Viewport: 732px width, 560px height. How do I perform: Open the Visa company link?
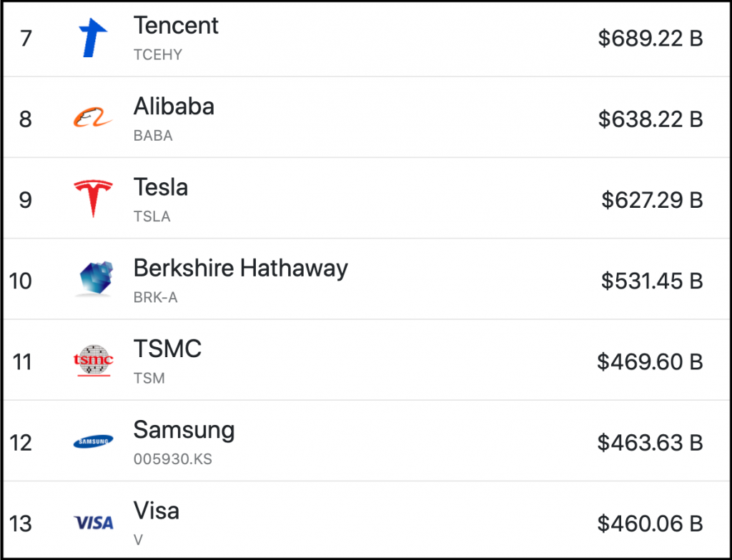pyautogui.click(x=156, y=511)
